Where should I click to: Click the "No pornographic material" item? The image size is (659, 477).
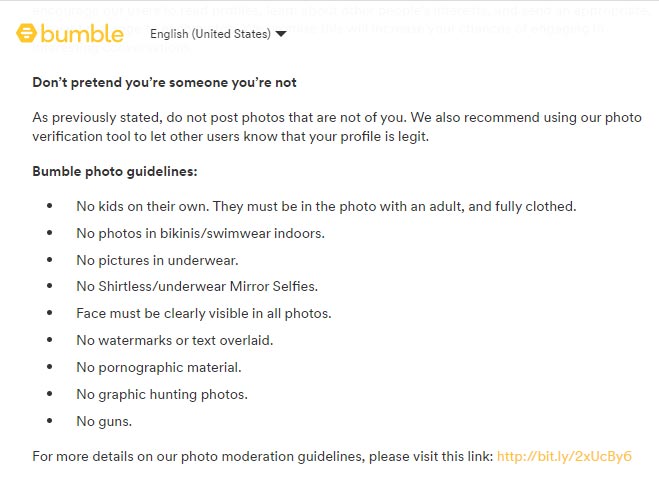tap(159, 368)
